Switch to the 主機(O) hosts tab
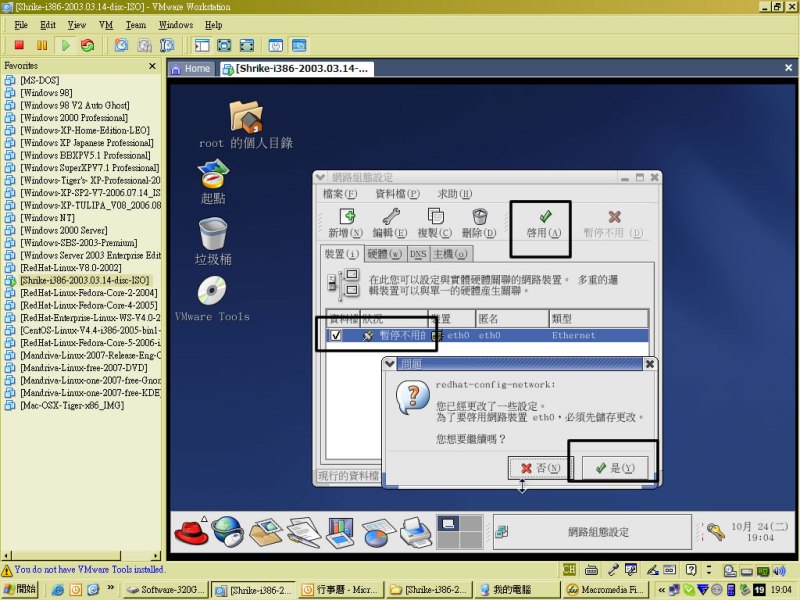Viewport: 800px width, 600px height. pos(450,254)
